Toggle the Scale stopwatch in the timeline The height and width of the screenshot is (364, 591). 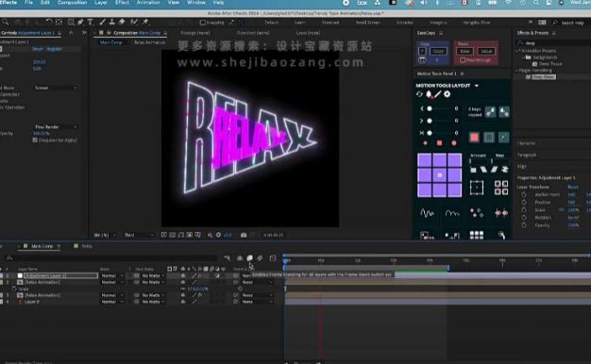pyautogui.click(x=14, y=289)
